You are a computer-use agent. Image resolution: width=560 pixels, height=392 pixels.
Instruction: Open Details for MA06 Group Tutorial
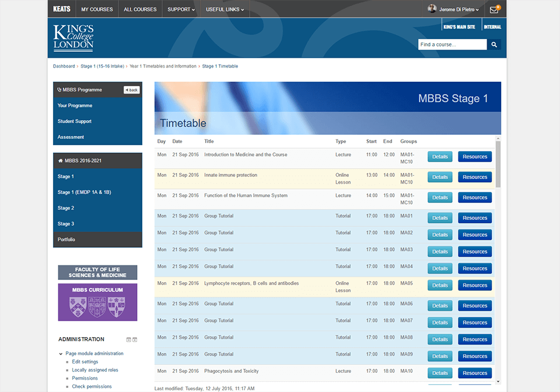[440, 306]
